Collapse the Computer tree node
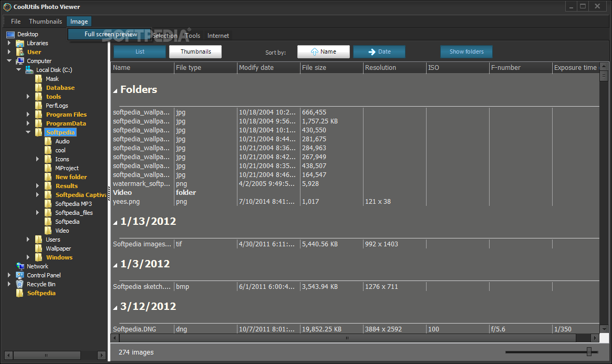Image resolution: width=612 pixels, height=364 pixels. [x=9, y=61]
